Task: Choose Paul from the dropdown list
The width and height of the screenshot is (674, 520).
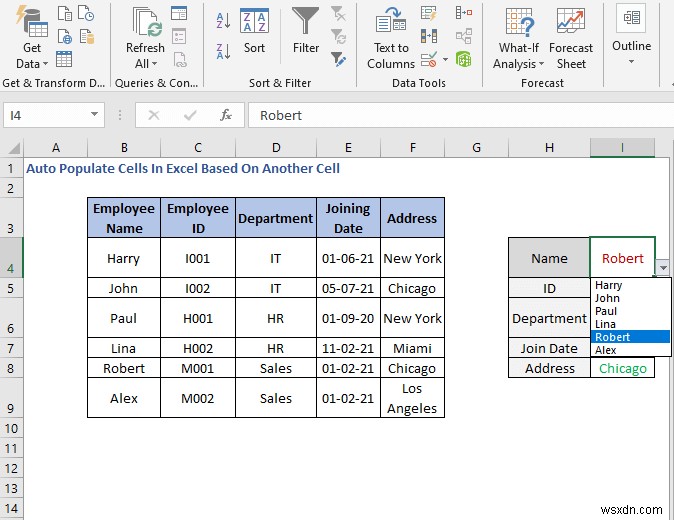Action: pyautogui.click(x=630, y=311)
